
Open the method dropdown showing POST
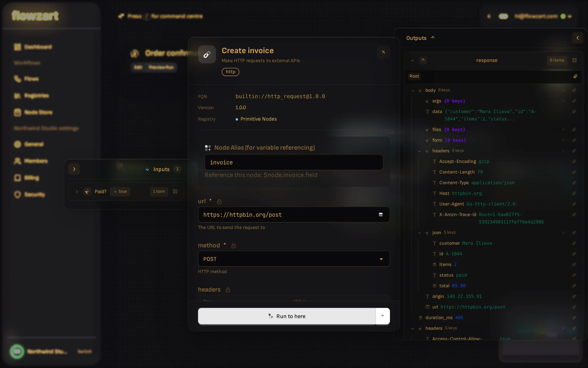pyautogui.click(x=294, y=259)
